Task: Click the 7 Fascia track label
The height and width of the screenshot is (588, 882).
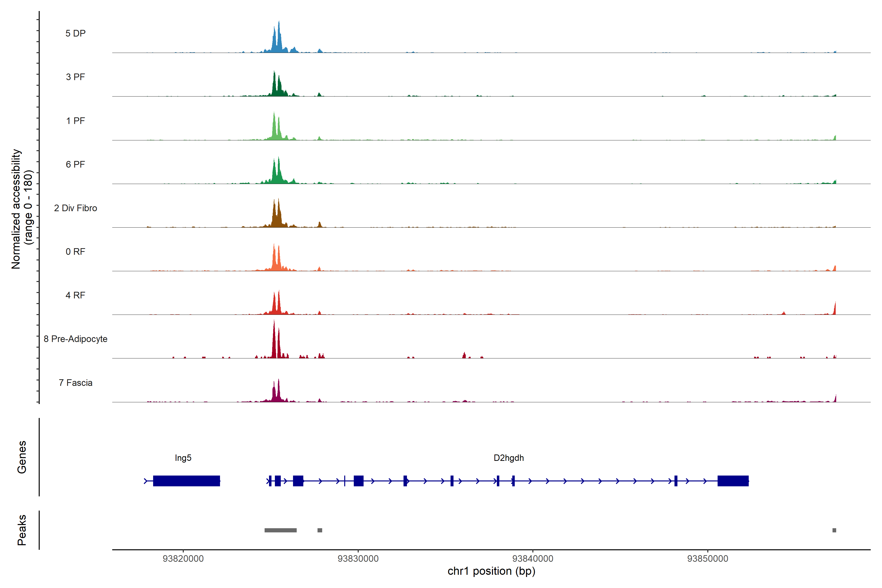Action: [x=75, y=382]
